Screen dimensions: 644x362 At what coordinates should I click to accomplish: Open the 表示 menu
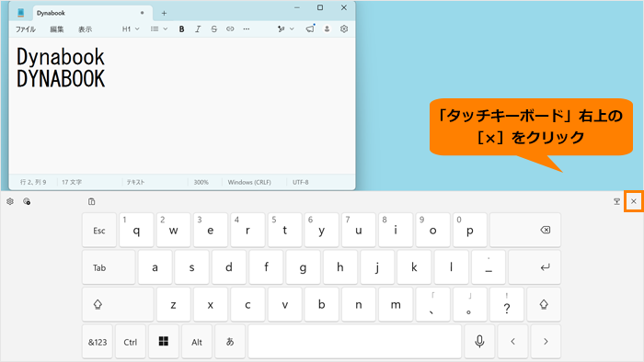click(85, 29)
